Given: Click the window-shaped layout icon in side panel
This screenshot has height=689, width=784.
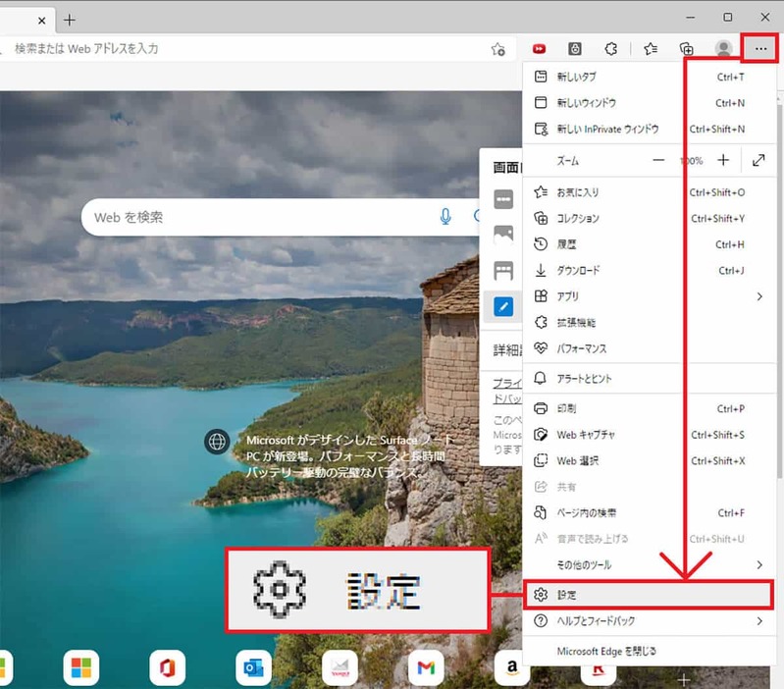Looking at the screenshot, I should click(503, 271).
